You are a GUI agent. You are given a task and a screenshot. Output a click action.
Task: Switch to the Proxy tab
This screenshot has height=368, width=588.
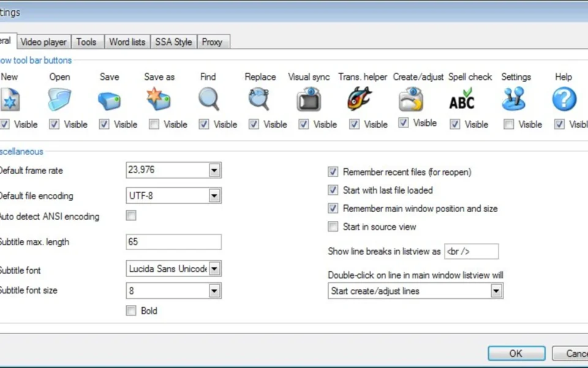point(213,42)
